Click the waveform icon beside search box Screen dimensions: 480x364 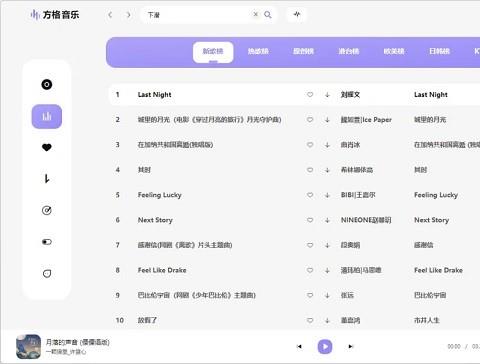click(x=297, y=14)
